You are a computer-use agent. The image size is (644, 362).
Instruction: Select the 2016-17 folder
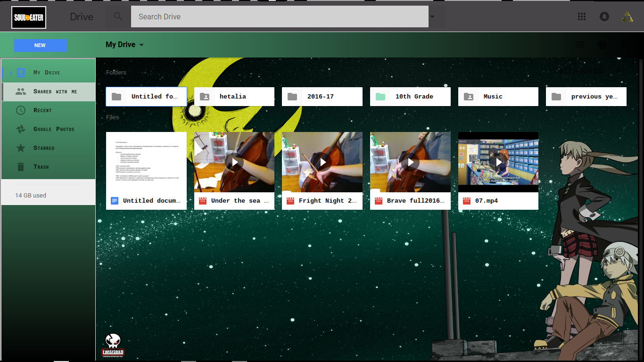[x=322, y=97]
